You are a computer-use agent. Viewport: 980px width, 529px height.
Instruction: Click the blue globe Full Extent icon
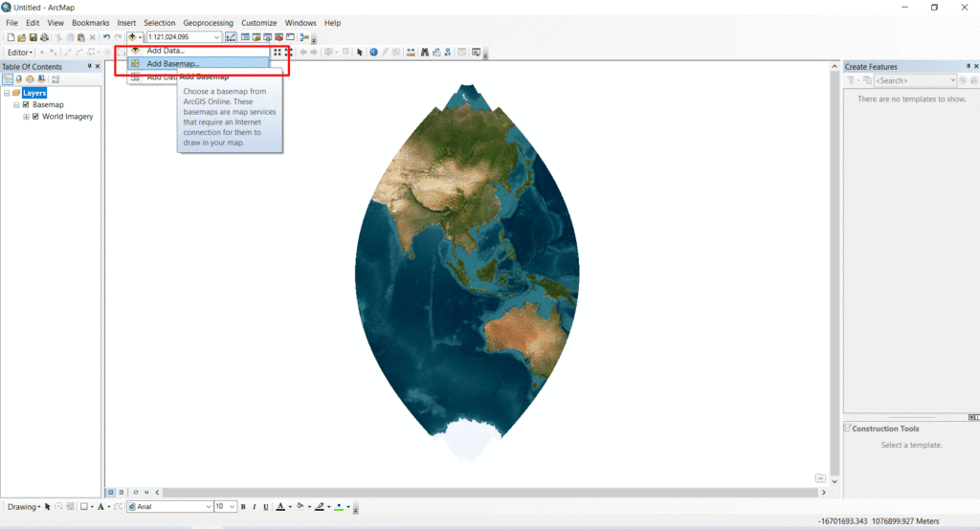pyautogui.click(x=373, y=53)
